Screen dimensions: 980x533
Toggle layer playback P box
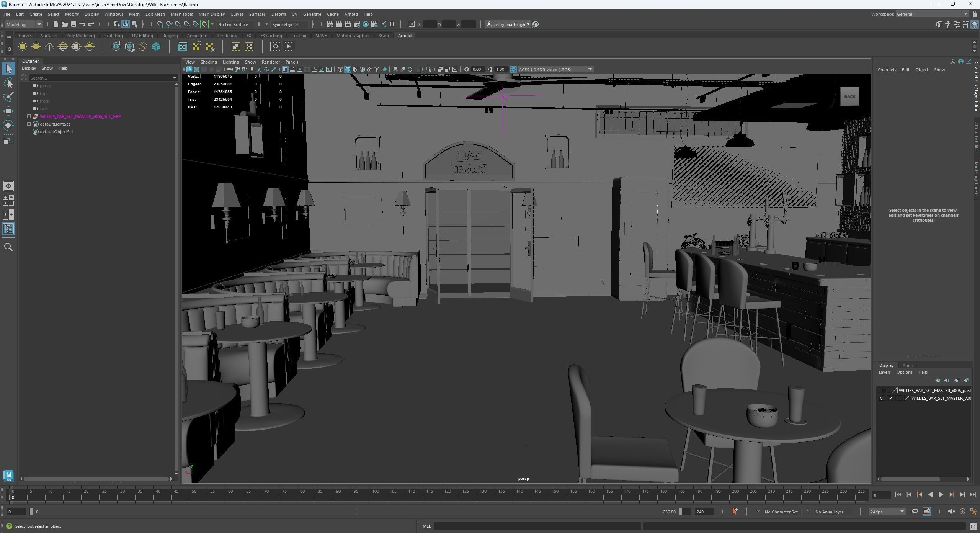pos(890,398)
